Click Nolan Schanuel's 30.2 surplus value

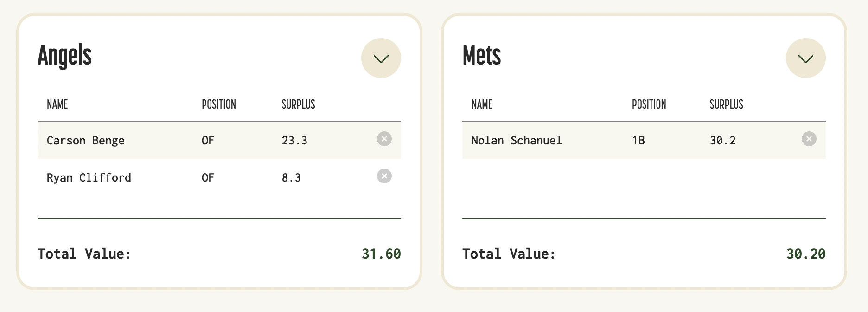coord(722,140)
